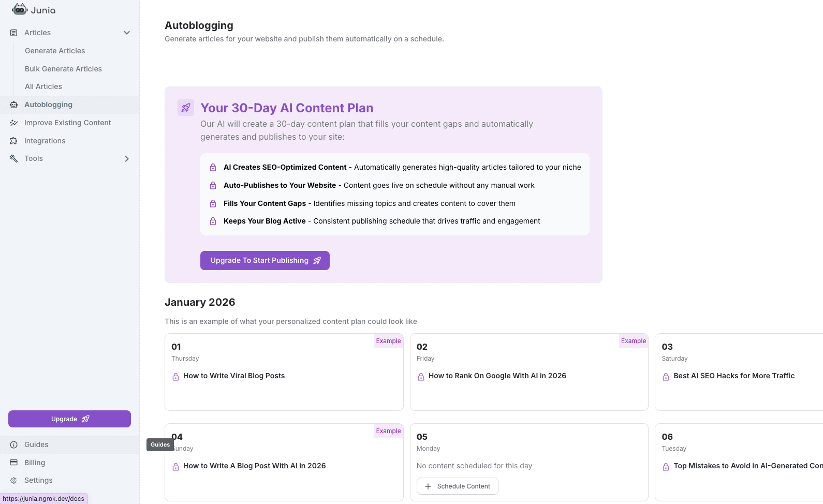This screenshot has width=823, height=504.
Task: Click Schedule Content for Monday the 5th
Action: [x=457, y=486]
